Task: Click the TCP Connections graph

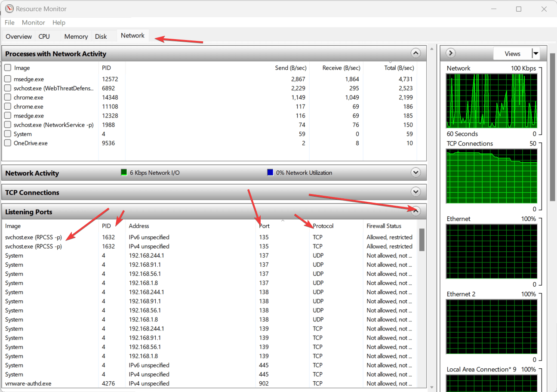Action: tap(492, 176)
